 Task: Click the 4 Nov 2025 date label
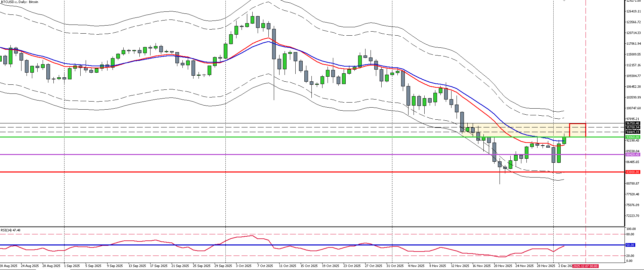(416, 266)
